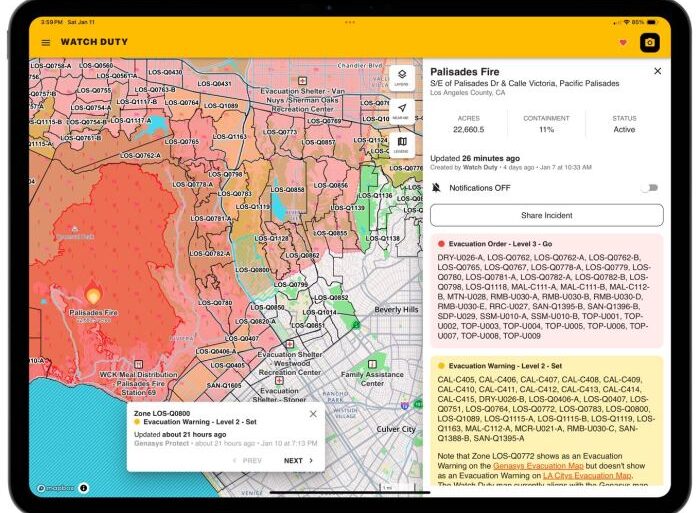The height and width of the screenshot is (513, 700).
Task: Open the Genasys Evacuation Map link
Action: pos(538,466)
